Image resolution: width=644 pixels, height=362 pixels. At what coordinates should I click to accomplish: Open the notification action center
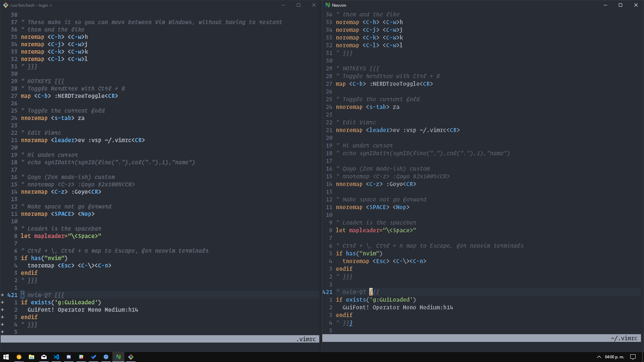(633, 357)
